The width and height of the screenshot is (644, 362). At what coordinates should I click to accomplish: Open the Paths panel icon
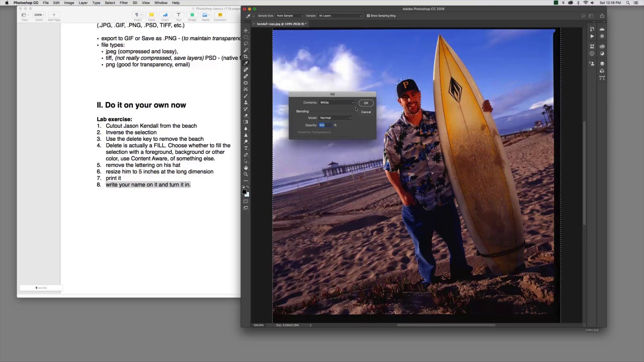tap(602, 77)
